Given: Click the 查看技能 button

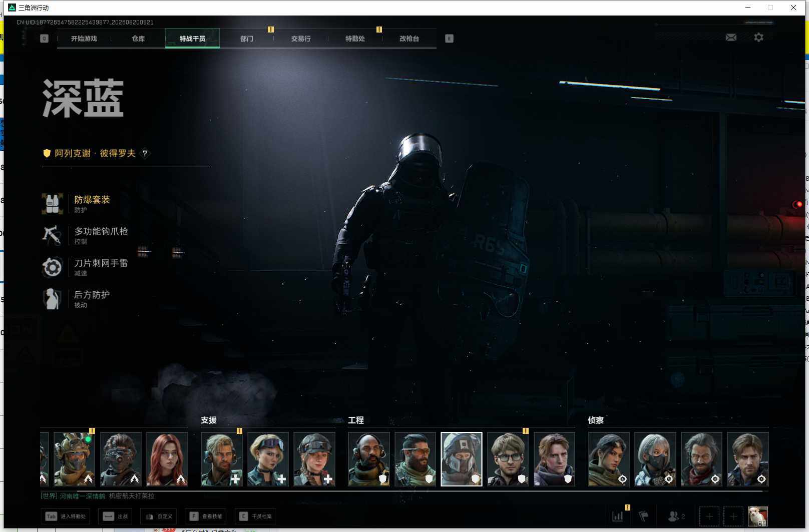Looking at the screenshot, I should 206,516.
